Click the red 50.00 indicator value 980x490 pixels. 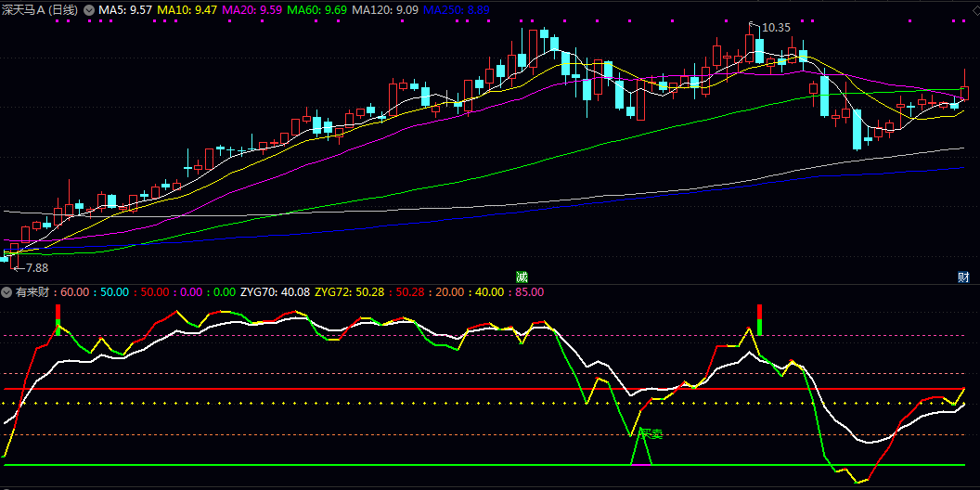pos(155,292)
